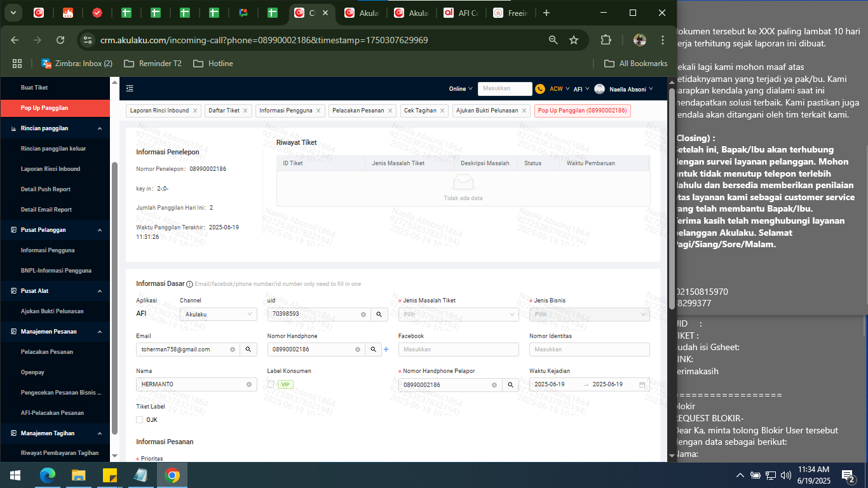Open Chrome three-dot menu

click(x=663, y=40)
